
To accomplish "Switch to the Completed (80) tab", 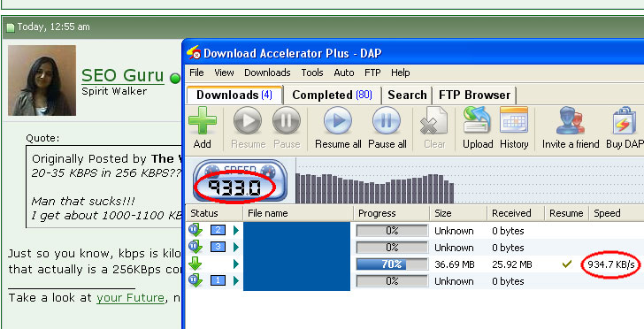I will click(x=332, y=96).
